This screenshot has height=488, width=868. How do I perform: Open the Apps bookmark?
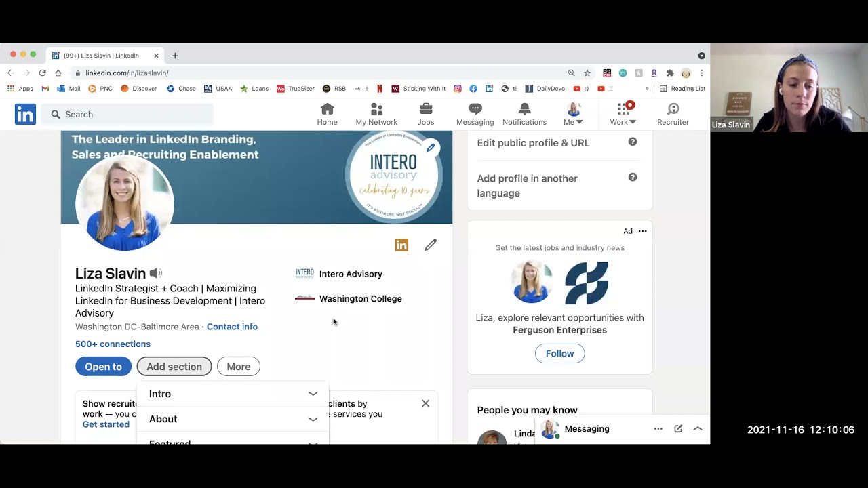(x=20, y=89)
